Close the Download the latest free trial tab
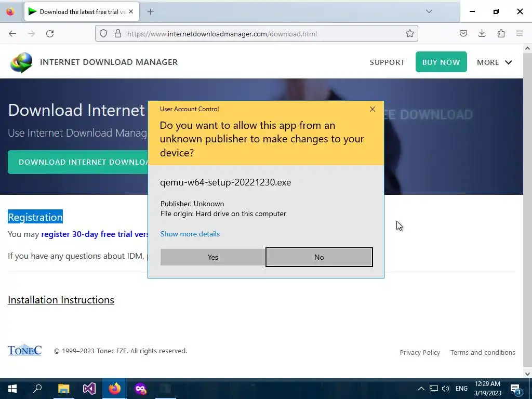The image size is (532, 399). tap(131, 11)
